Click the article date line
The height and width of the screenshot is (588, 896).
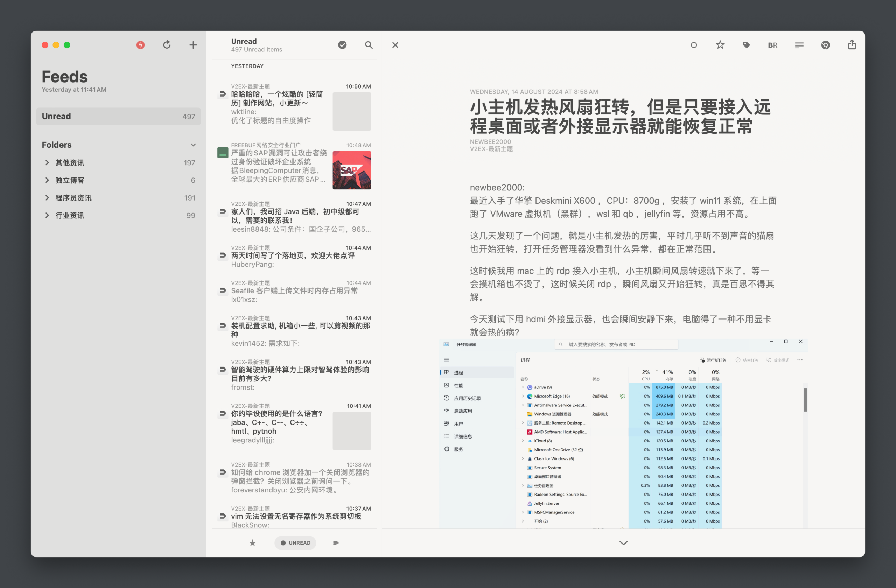coord(534,92)
